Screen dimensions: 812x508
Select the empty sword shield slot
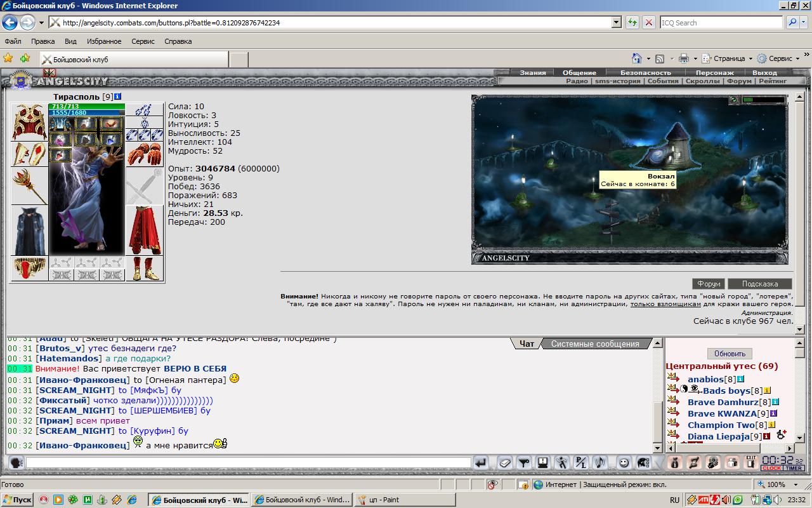click(145, 185)
